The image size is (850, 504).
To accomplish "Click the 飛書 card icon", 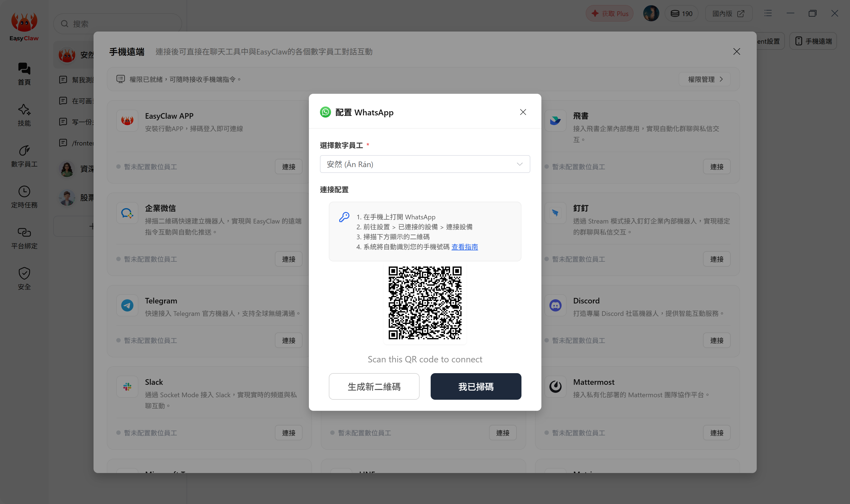I will pos(556,121).
